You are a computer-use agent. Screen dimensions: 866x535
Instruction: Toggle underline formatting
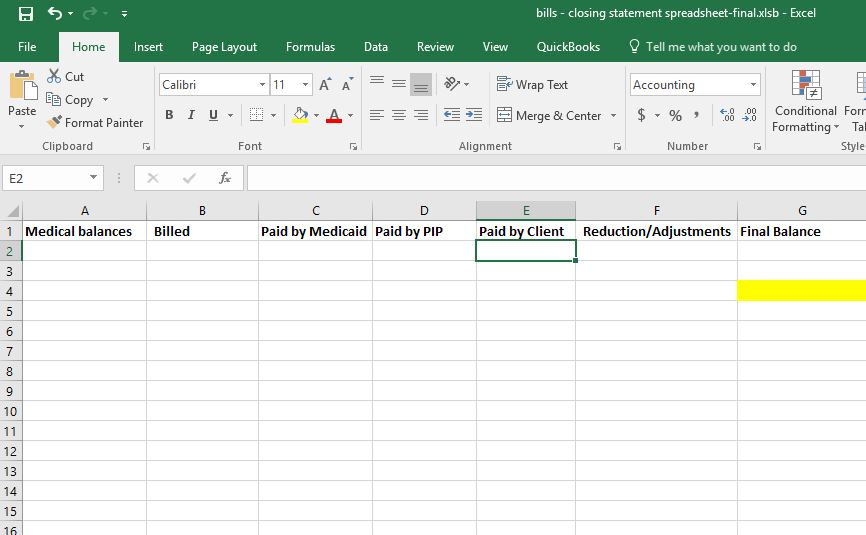(x=213, y=115)
